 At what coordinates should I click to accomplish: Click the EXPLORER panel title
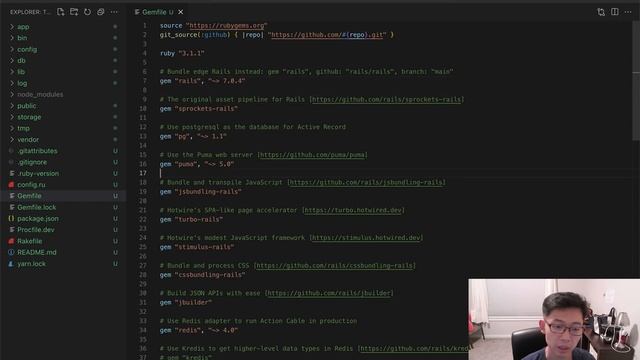point(29,12)
